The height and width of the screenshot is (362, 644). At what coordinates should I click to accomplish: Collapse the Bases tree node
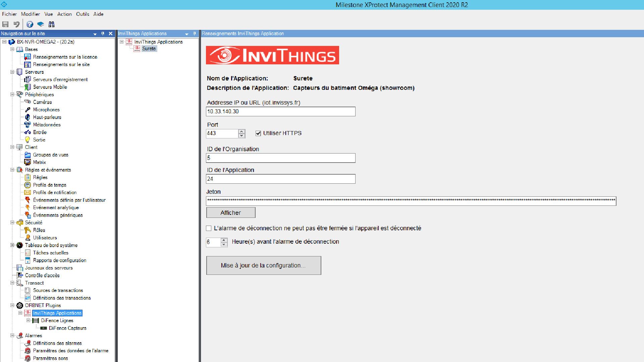coord(12,49)
